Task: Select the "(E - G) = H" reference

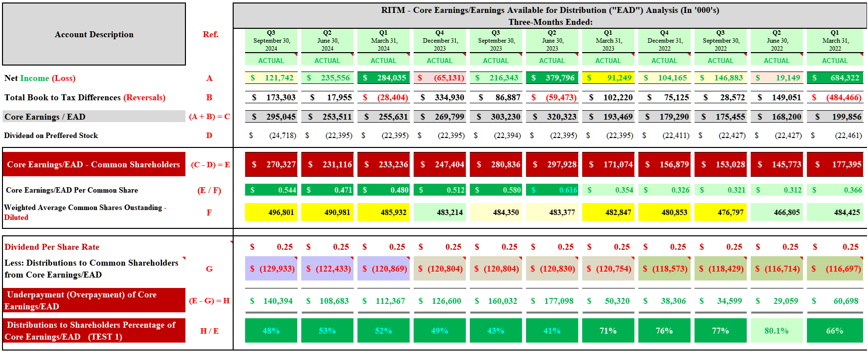Action: click(x=209, y=300)
